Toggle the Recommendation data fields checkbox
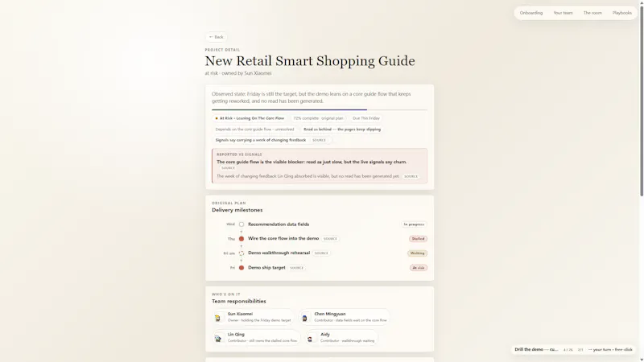The height and width of the screenshot is (362, 644). 242,224
